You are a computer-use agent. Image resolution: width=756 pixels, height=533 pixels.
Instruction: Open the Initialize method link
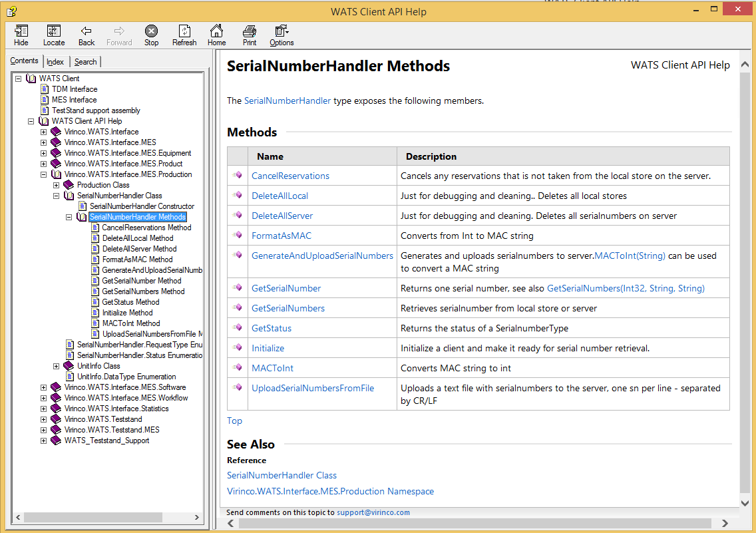(x=268, y=348)
